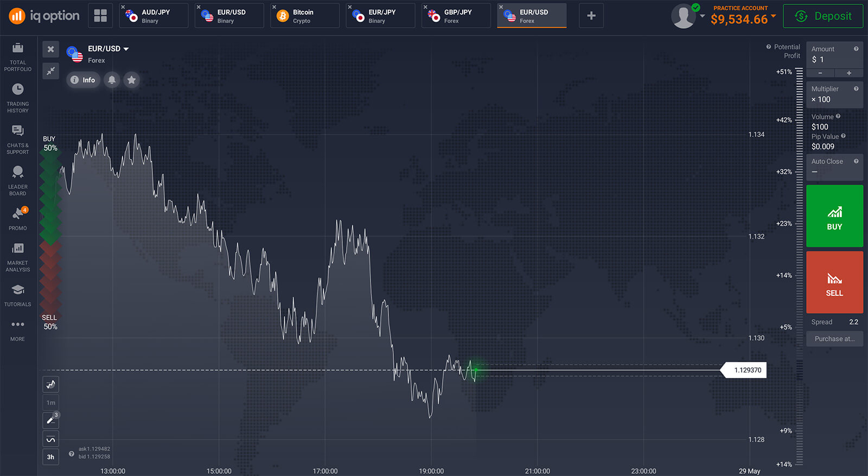
Task: Open the Leader Board icon
Action: coord(18,180)
